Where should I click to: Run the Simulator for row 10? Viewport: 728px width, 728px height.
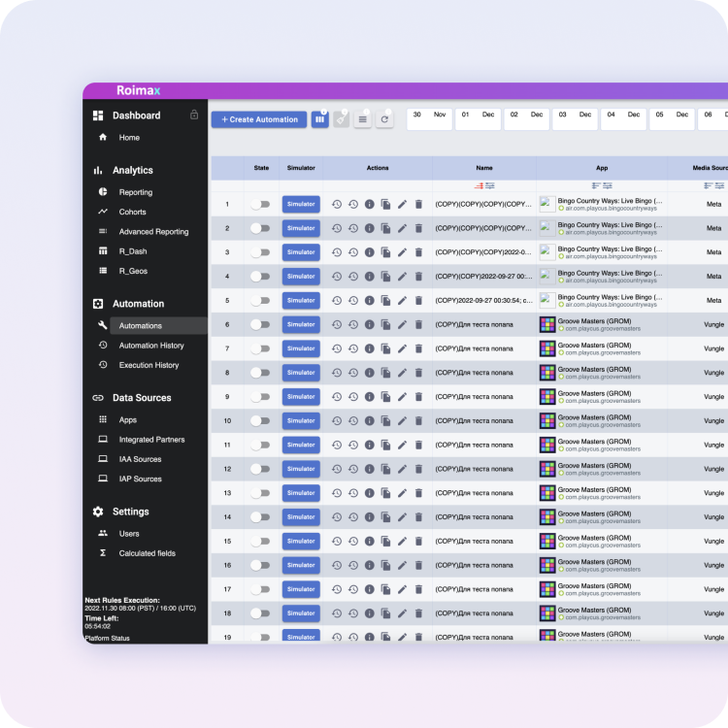click(x=301, y=420)
